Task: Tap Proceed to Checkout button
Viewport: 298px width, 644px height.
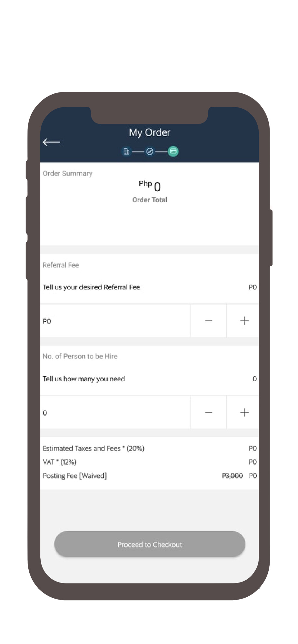Action: (x=150, y=544)
